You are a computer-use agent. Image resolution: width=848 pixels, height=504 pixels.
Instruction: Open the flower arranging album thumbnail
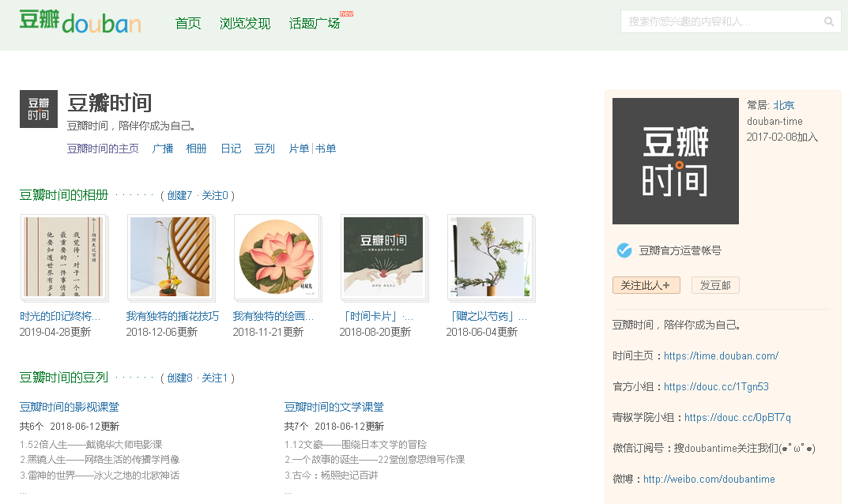tap(171, 258)
